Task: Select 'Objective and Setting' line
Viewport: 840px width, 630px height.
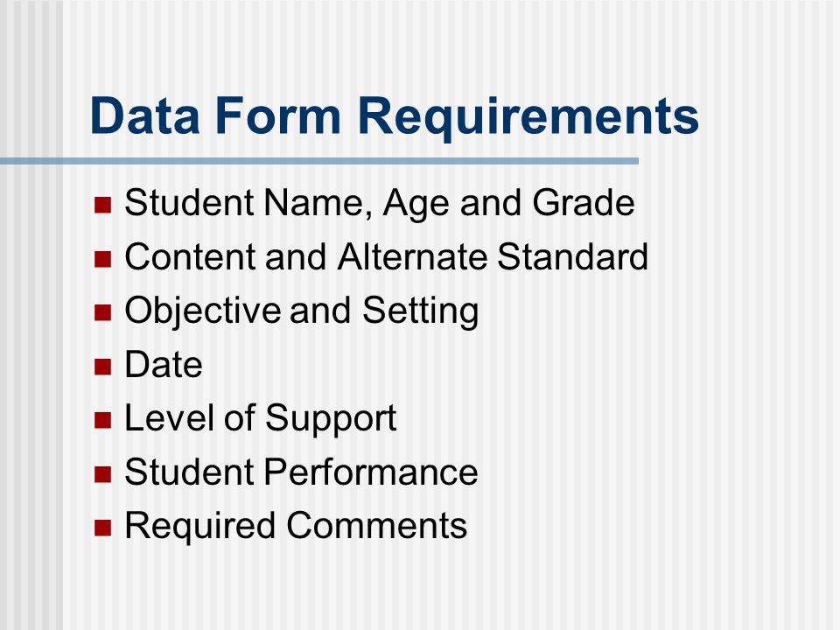Action: coord(302,311)
